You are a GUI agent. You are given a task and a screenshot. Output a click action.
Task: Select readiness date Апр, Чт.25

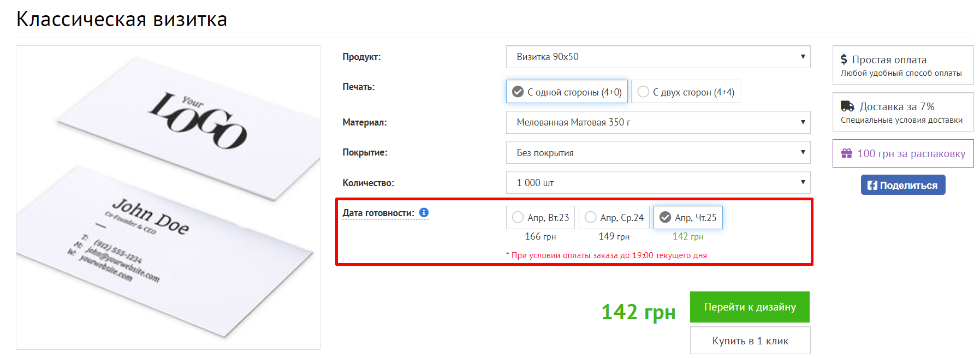688,218
